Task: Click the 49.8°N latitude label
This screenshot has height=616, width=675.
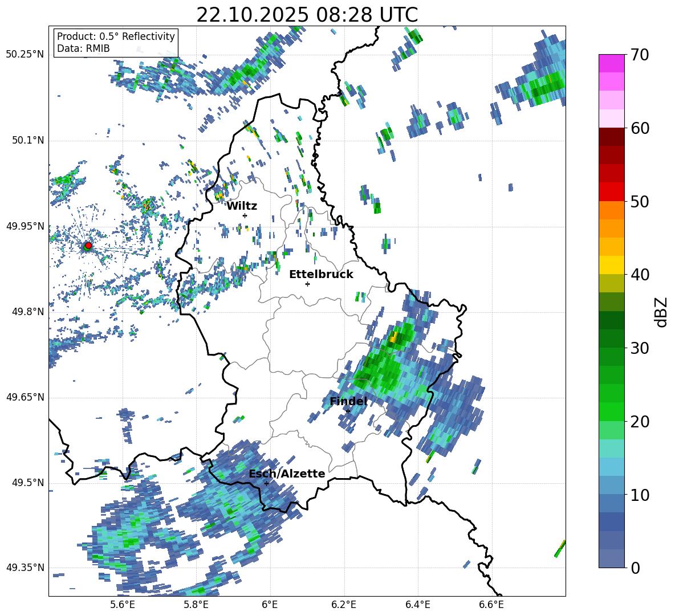Action: click(x=28, y=312)
